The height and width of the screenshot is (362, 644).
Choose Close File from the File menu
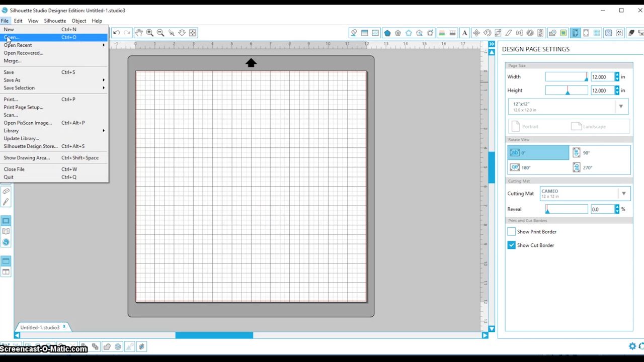click(54, 169)
